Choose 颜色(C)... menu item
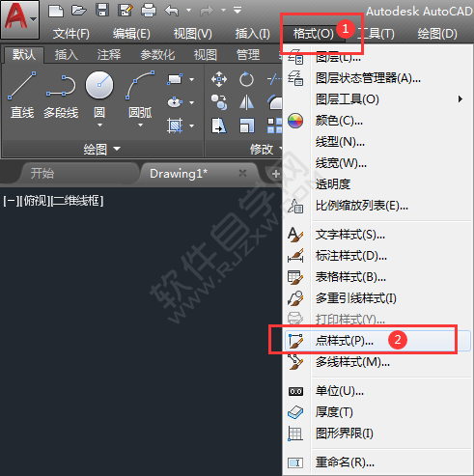Image resolution: width=474 pixels, height=476 pixels. point(376,121)
